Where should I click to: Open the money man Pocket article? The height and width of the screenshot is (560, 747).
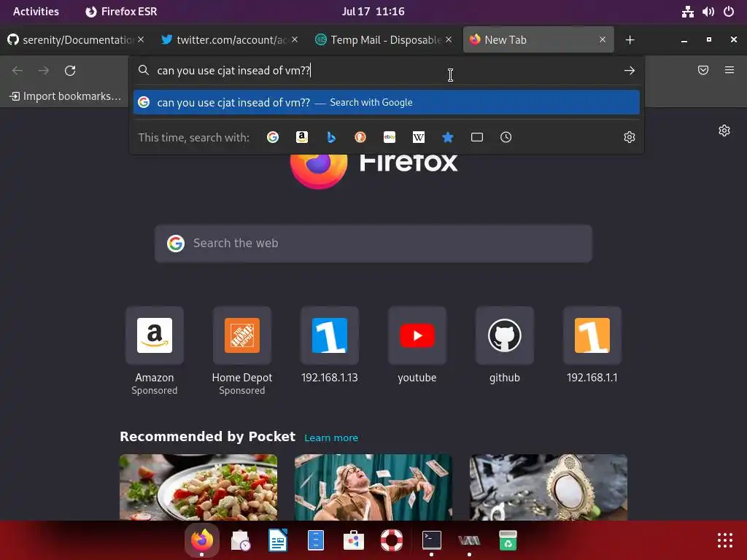(373, 487)
